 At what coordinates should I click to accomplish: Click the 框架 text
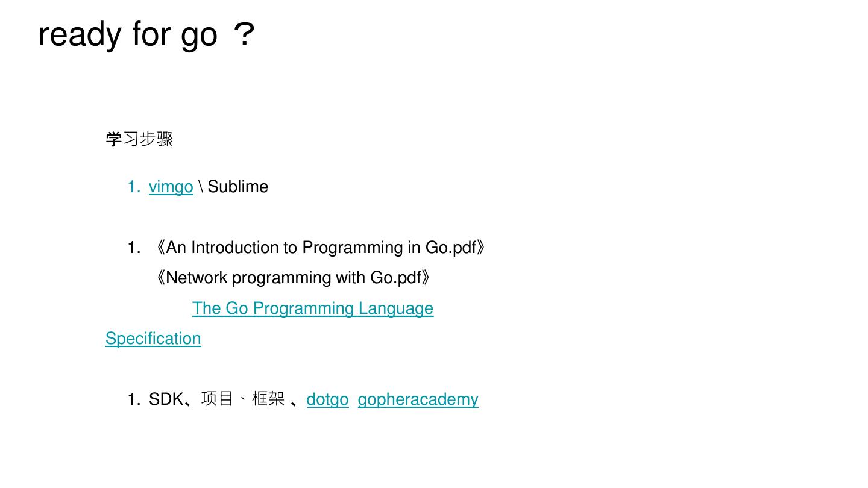[x=268, y=399]
